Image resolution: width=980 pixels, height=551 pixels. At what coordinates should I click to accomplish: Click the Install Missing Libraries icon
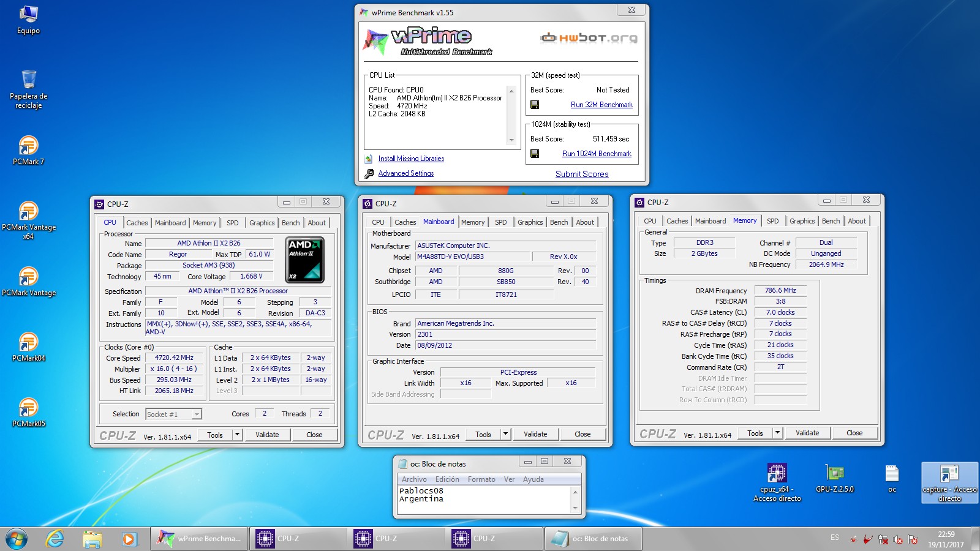[369, 159]
